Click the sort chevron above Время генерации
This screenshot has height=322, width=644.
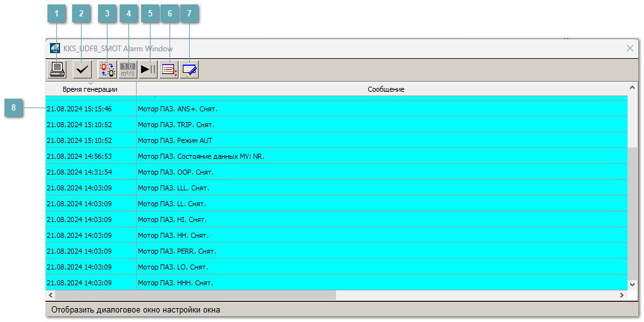(x=90, y=84)
